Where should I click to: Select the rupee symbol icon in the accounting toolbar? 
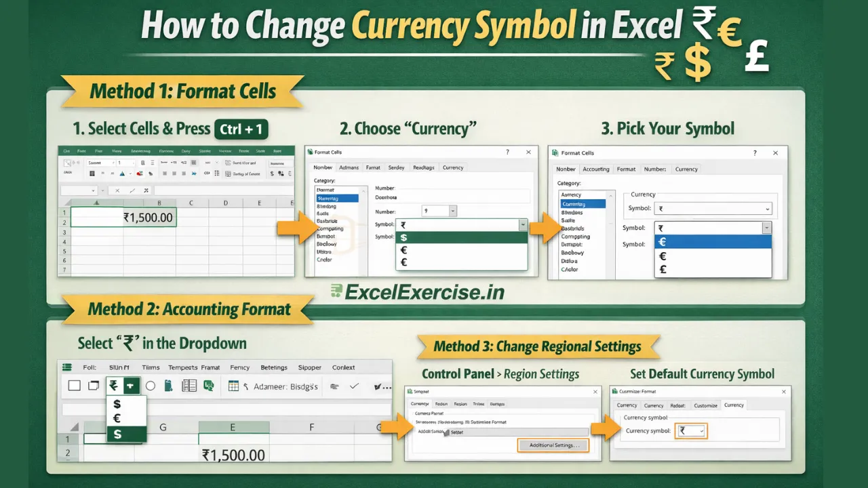tap(114, 386)
